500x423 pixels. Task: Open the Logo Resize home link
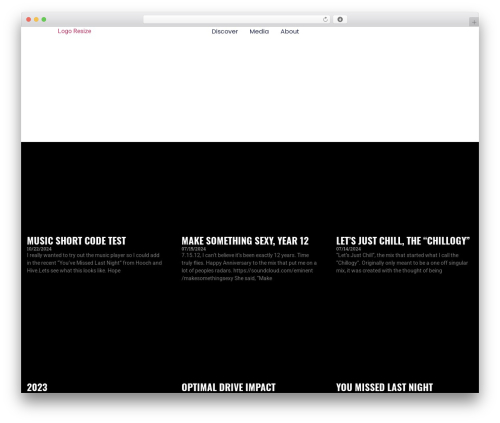pos(74,31)
